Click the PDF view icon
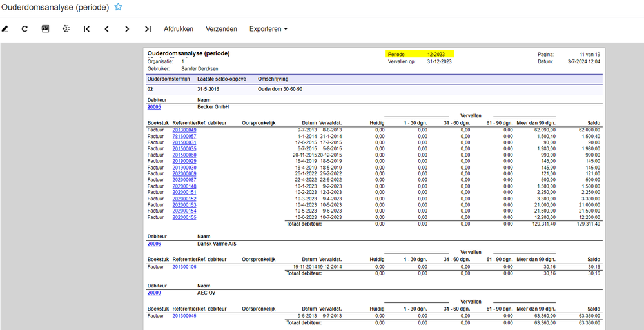 (45, 29)
